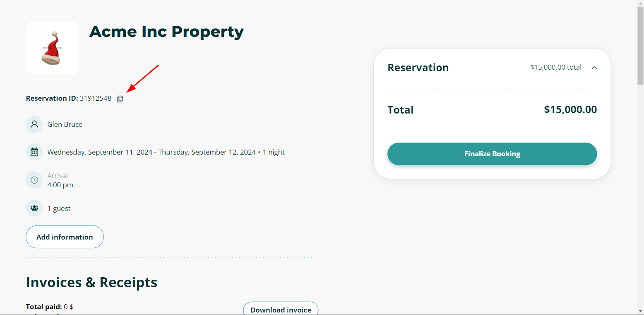Image resolution: width=644 pixels, height=315 pixels.
Task: Open Add information
Action: pyautogui.click(x=64, y=237)
